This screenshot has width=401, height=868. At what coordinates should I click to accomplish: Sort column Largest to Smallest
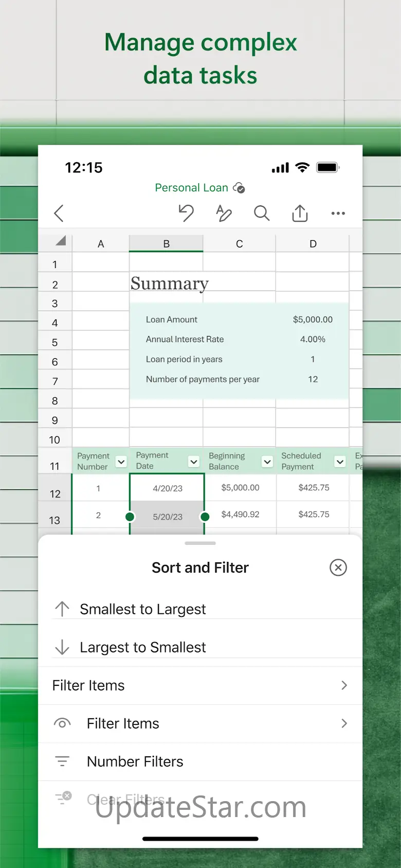tap(142, 647)
